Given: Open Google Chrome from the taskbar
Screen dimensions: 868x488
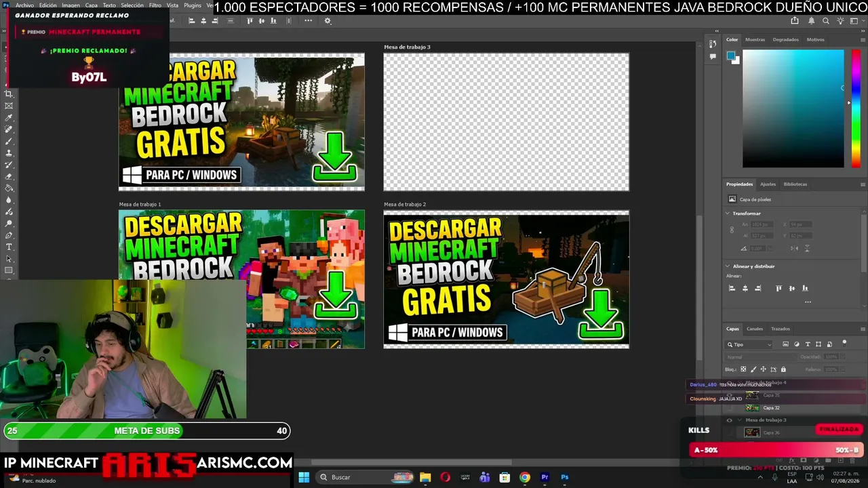Looking at the screenshot, I should pos(524,477).
